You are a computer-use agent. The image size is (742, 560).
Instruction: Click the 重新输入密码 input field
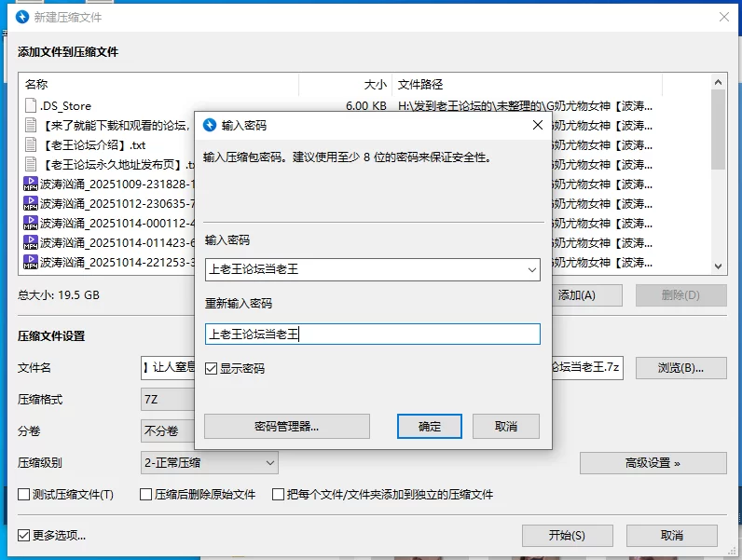(373, 334)
